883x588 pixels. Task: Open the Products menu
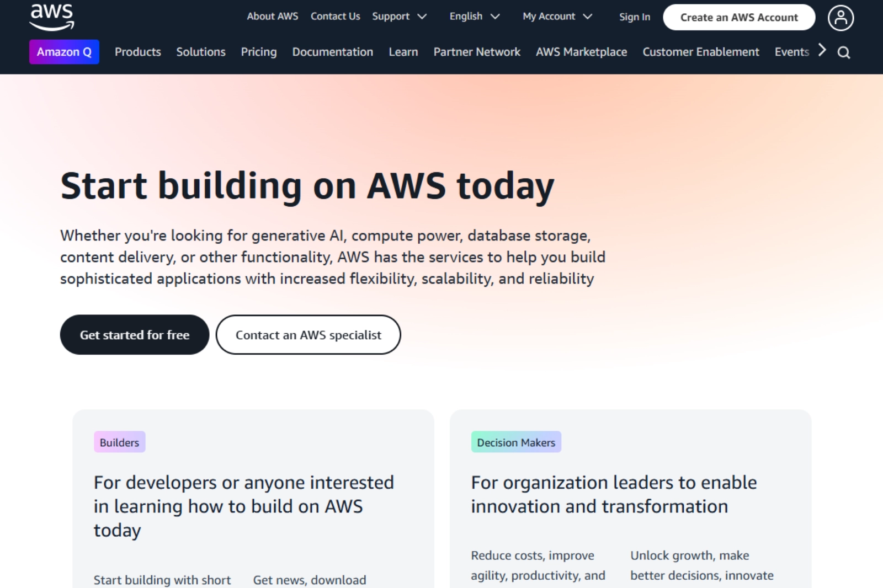137,52
